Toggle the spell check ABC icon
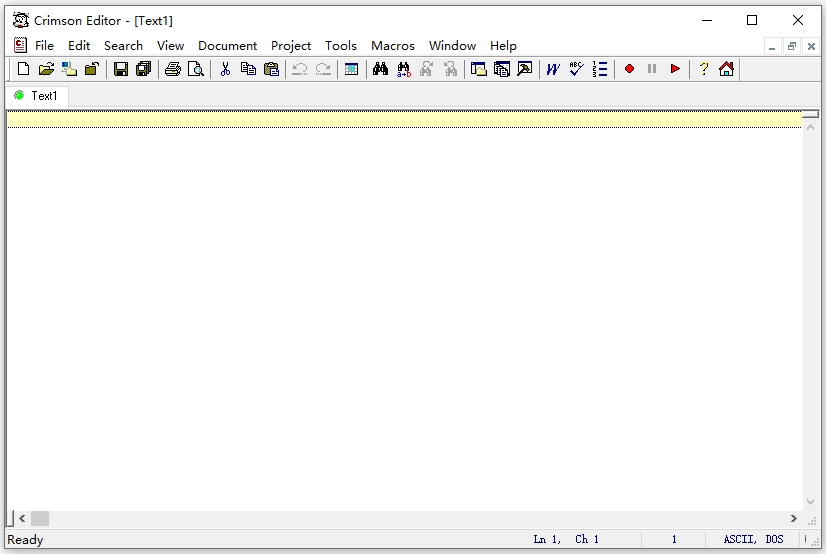Viewport: 826px width, 554px height. click(576, 69)
